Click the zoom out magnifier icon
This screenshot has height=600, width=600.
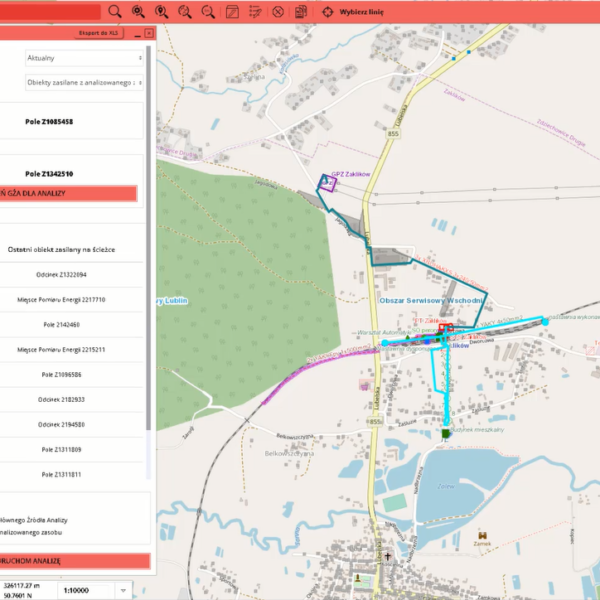click(x=208, y=11)
